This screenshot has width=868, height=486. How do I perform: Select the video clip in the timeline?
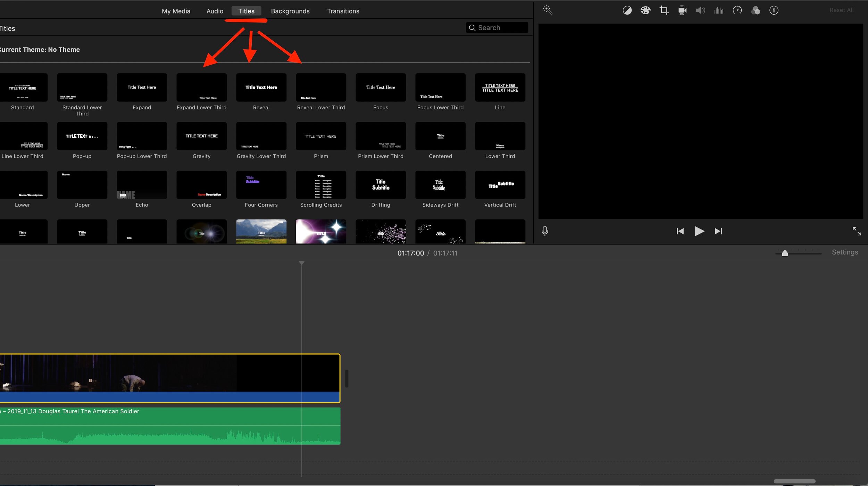[x=170, y=378]
